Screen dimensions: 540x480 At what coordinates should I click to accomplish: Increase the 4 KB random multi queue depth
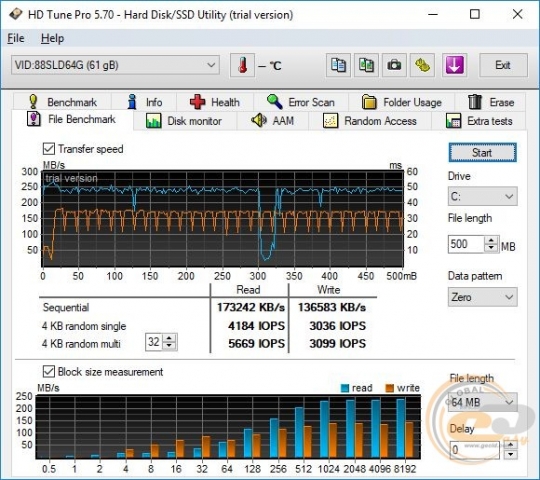pyautogui.click(x=169, y=338)
